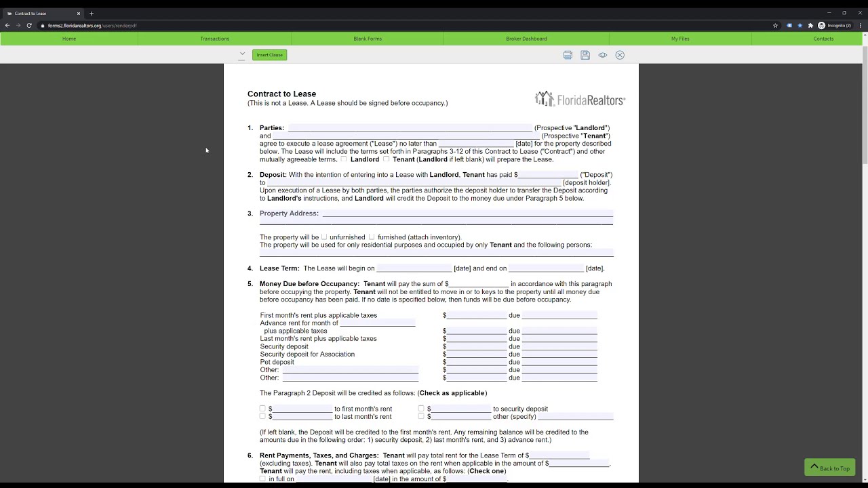Open the Chrome three-dot menu

860,26
